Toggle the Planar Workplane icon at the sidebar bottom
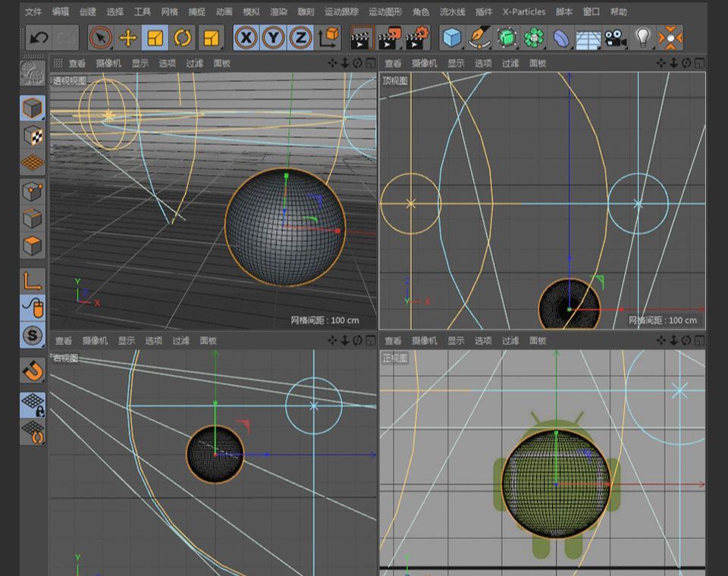The width and height of the screenshot is (728, 576). click(x=33, y=432)
